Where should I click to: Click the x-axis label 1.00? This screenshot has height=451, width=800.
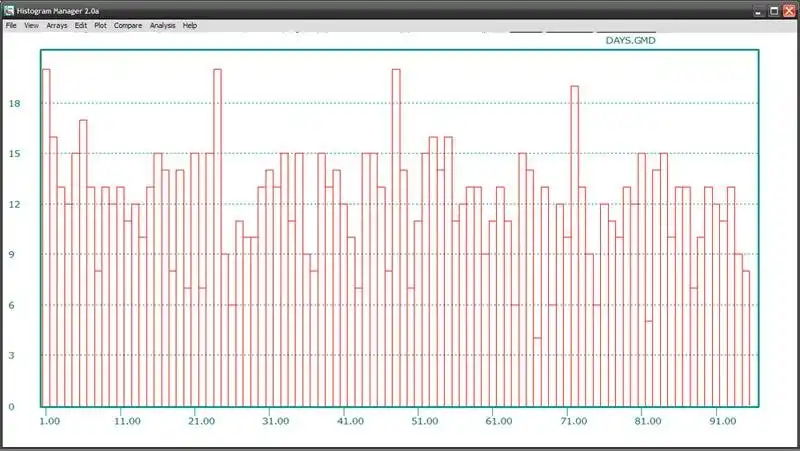[49, 421]
